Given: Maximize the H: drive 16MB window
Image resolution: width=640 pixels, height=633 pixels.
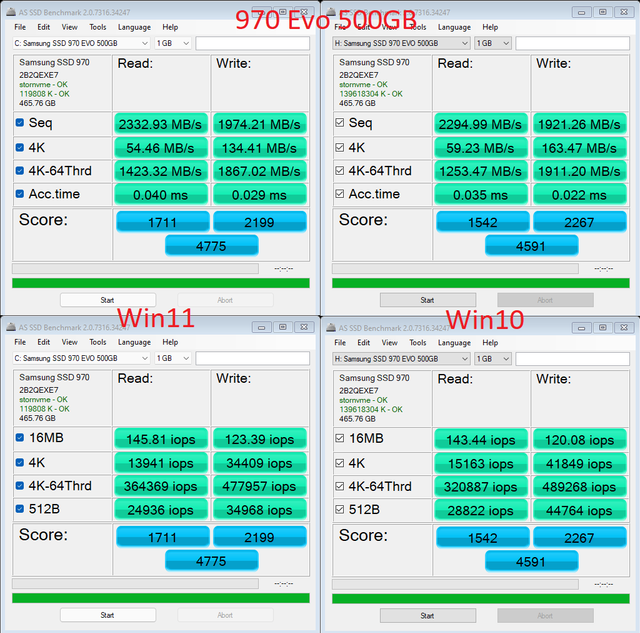Looking at the screenshot, I should (x=602, y=327).
